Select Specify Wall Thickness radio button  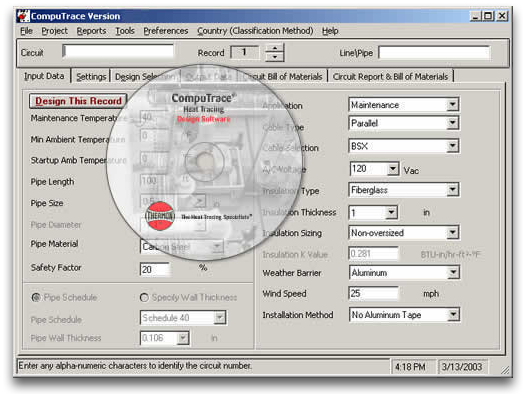(x=144, y=297)
